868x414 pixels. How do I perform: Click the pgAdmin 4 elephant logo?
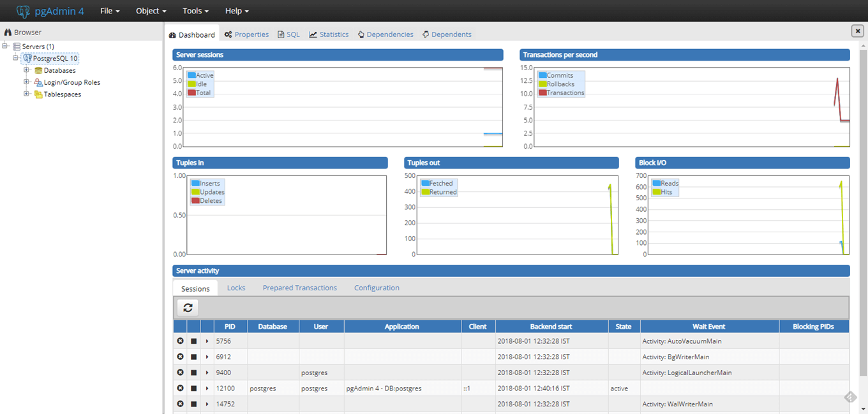coord(24,11)
